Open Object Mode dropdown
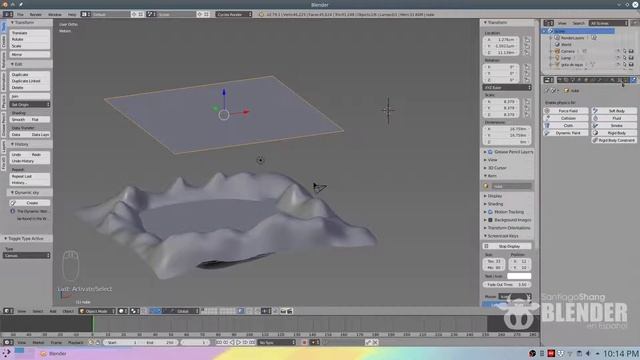The image size is (640, 360). [97, 311]
